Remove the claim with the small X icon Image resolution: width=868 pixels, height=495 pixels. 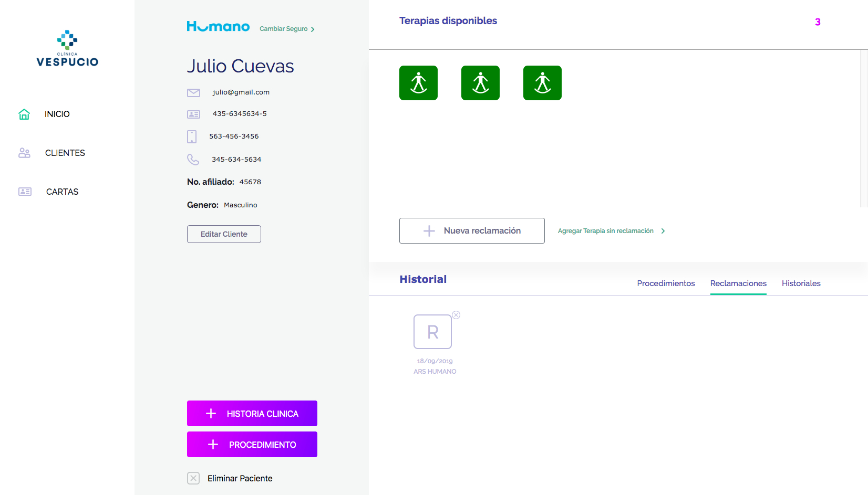coord(456,315)
